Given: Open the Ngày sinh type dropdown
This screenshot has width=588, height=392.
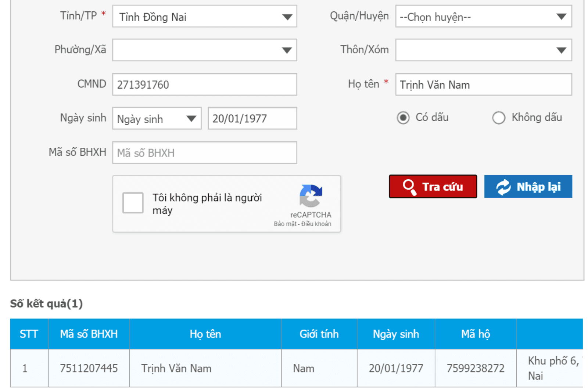Looking at the screenshot, I should coord(157,118).
